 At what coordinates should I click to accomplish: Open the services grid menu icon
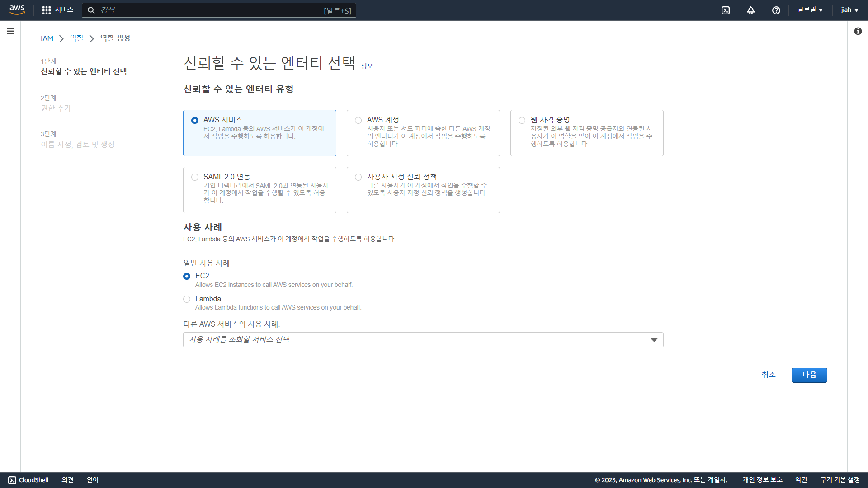[x=46, y=10]
